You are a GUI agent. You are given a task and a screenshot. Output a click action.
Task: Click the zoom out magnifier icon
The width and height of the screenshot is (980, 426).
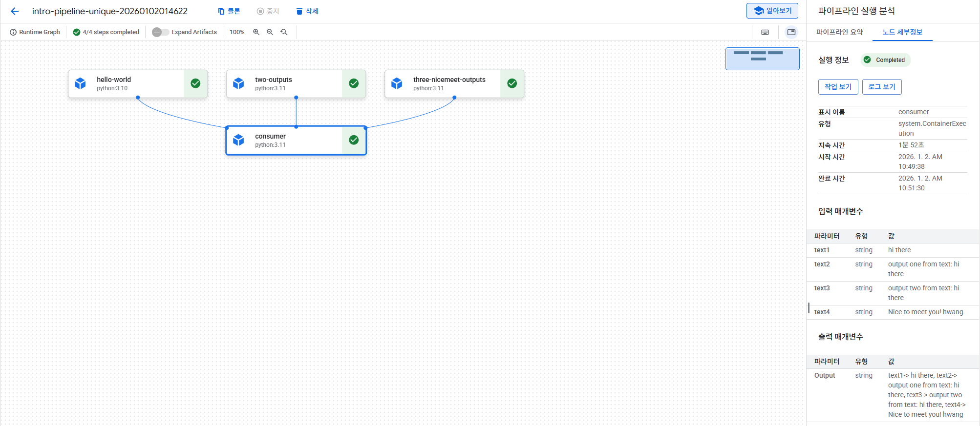(x=270, y=32)
